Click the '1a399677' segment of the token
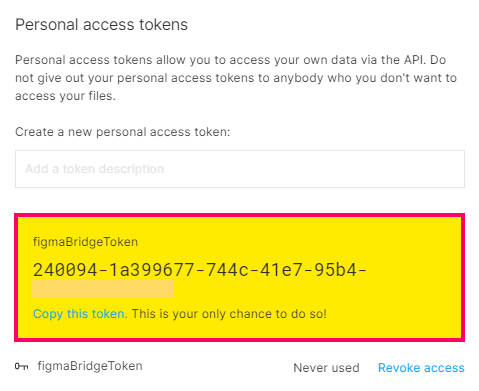Screen dimensions: 479x391 pos(152,270)
